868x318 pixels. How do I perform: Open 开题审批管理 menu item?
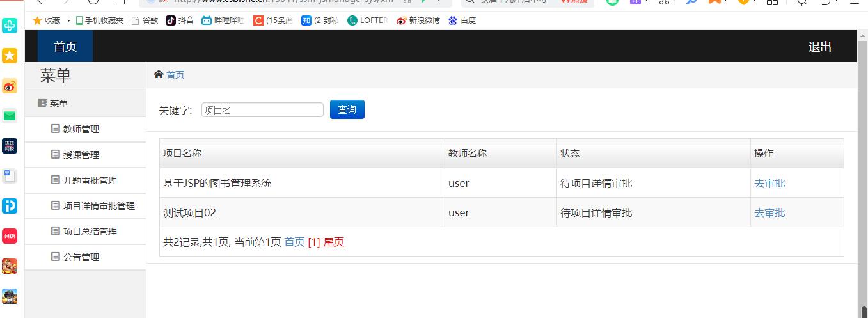85,180
